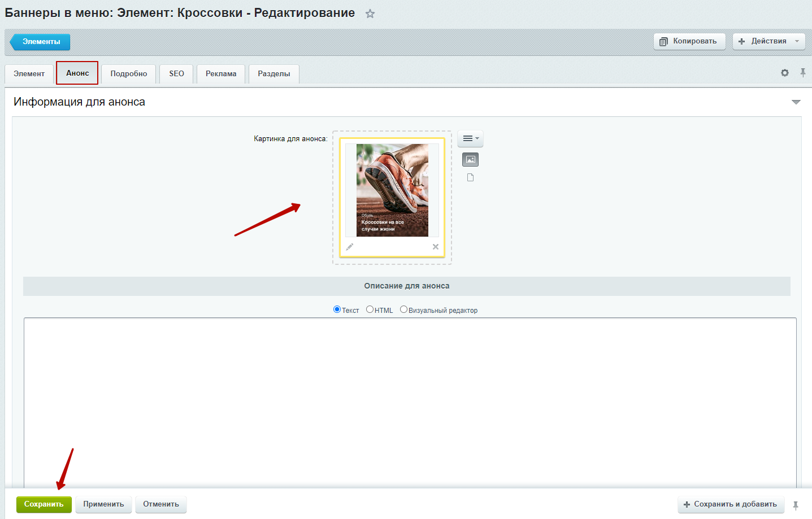Click into announcement description text area
This screenshot has width=812, height=519.
tap(410, 403)
